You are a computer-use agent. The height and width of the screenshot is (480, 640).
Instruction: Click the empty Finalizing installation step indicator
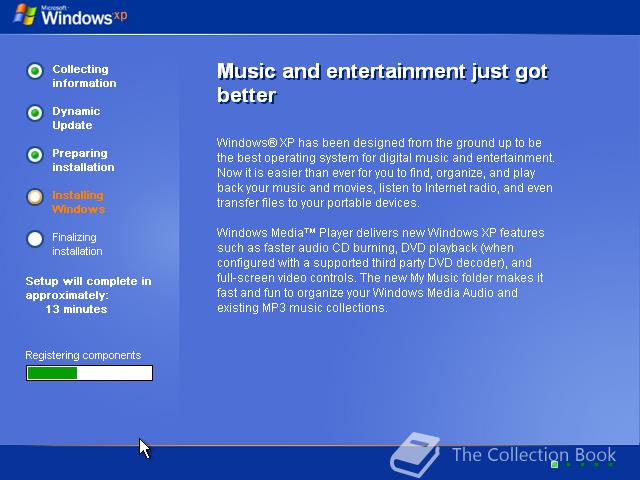[35, 239]
